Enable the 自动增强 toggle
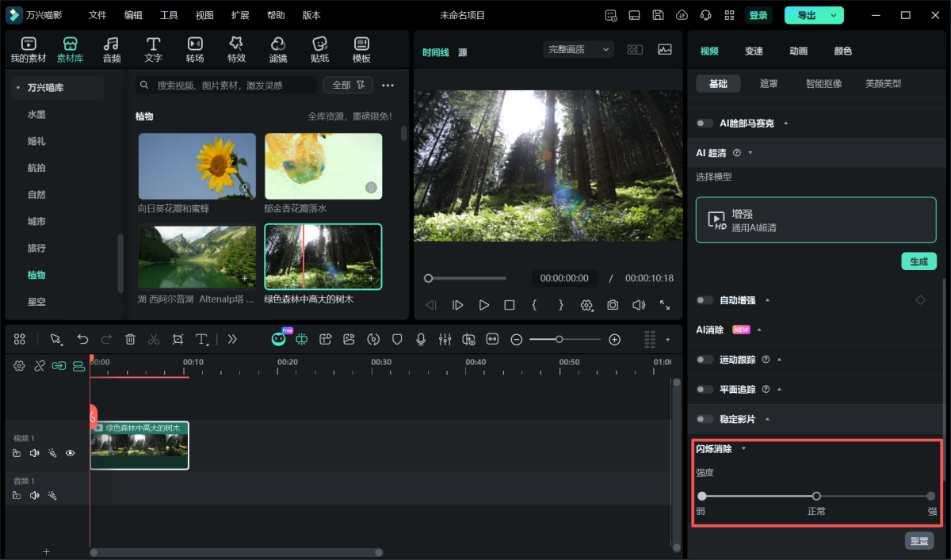This screenshot has height=560, width=951. tap(705, 300)
